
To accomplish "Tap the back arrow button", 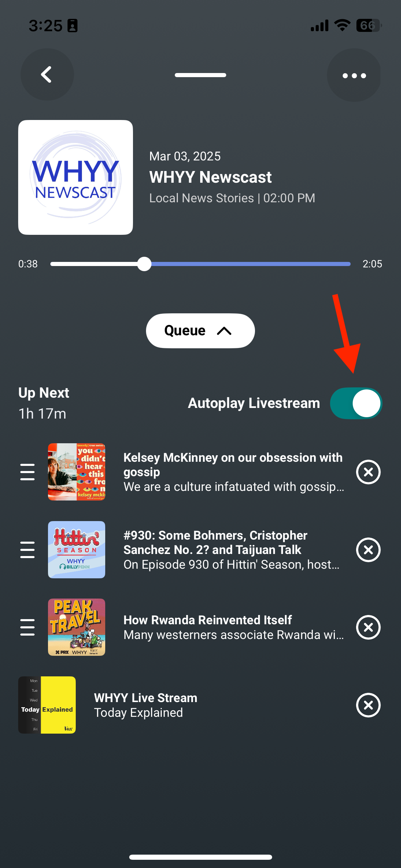I will point(47,75).
